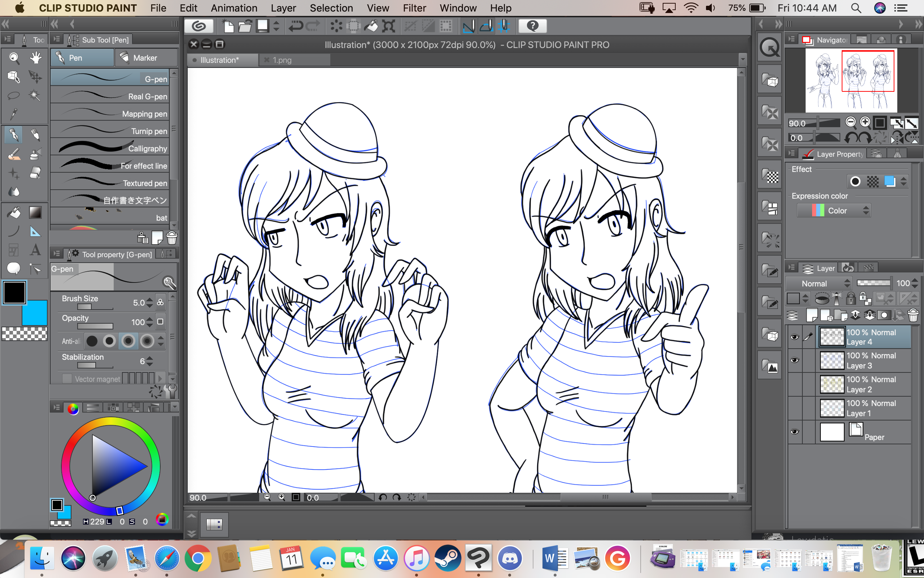
Task: Hide Layer 4 visibility eye
Action: point(794,337)
